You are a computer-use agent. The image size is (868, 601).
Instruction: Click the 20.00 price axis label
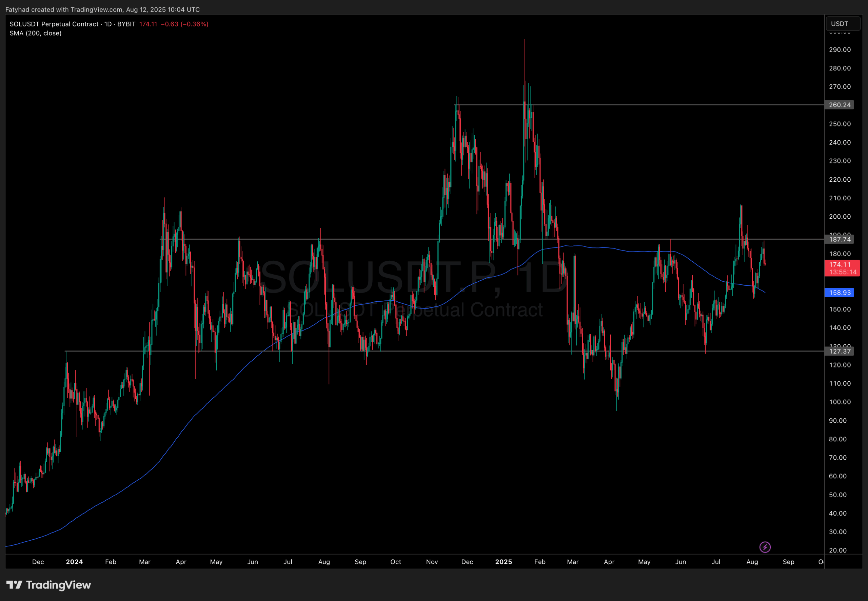click(x=838, y=550)
